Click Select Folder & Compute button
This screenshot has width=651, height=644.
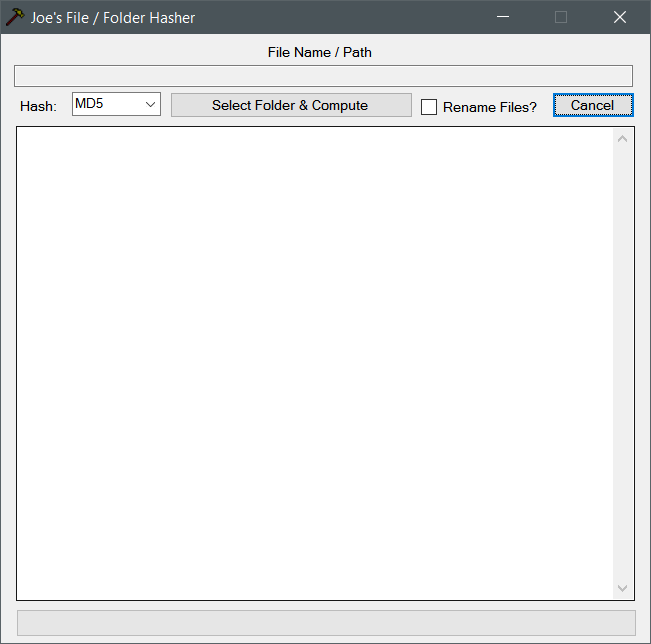pyautogui.click(x=291, y=105)
